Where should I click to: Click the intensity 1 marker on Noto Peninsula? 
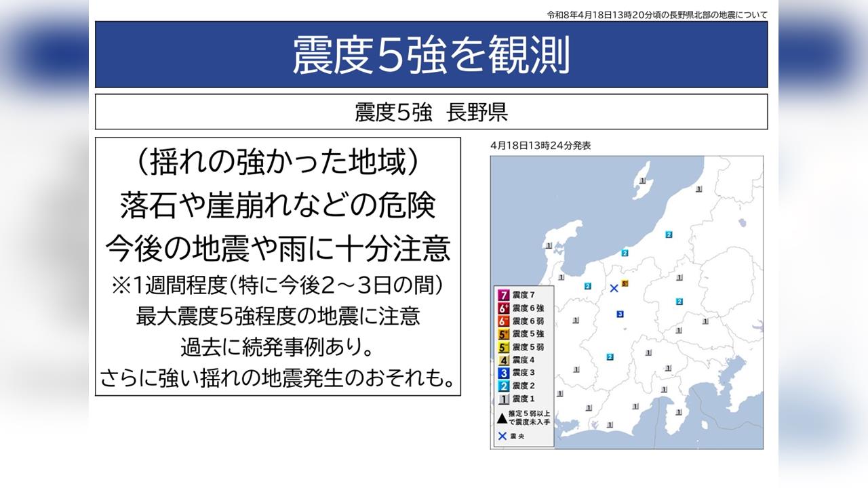[x=549, y=245]
